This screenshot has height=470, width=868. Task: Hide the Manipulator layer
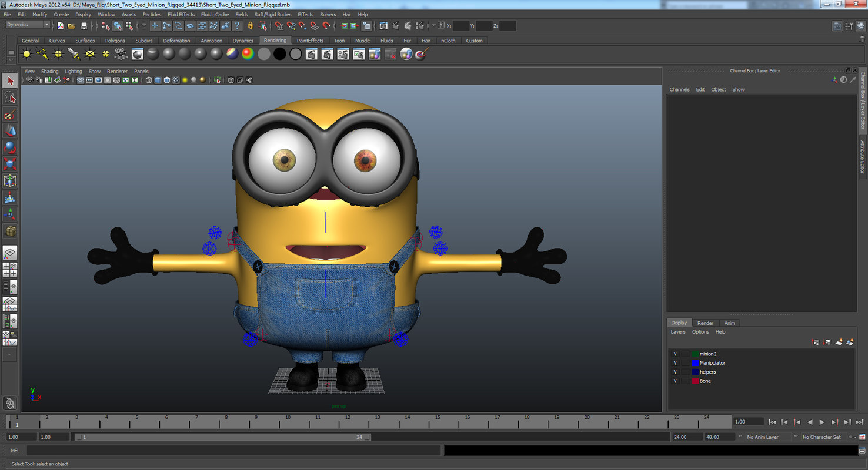point(675,362)
